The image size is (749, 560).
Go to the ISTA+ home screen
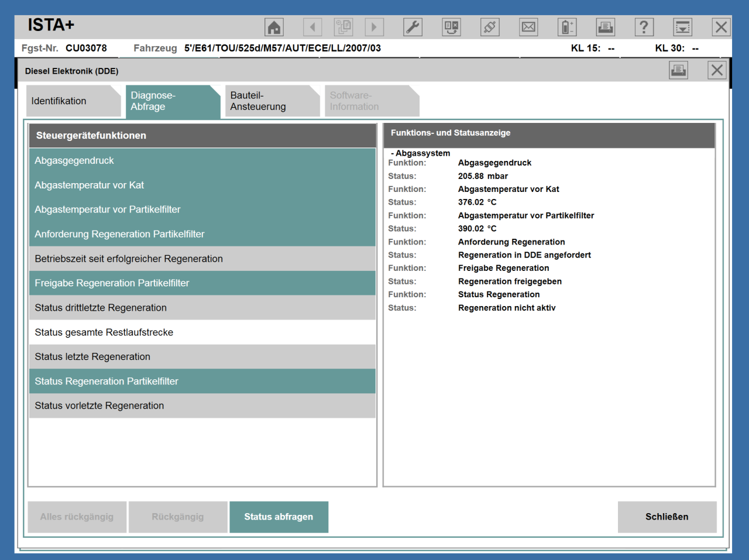point(274,27)
